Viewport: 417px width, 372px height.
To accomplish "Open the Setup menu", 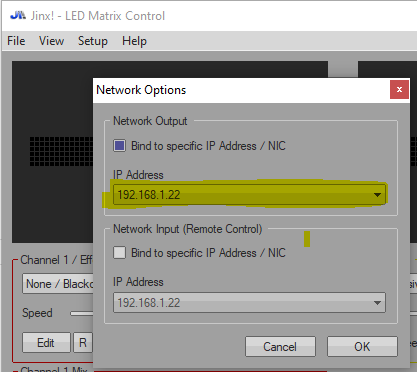I will [93, 41].
